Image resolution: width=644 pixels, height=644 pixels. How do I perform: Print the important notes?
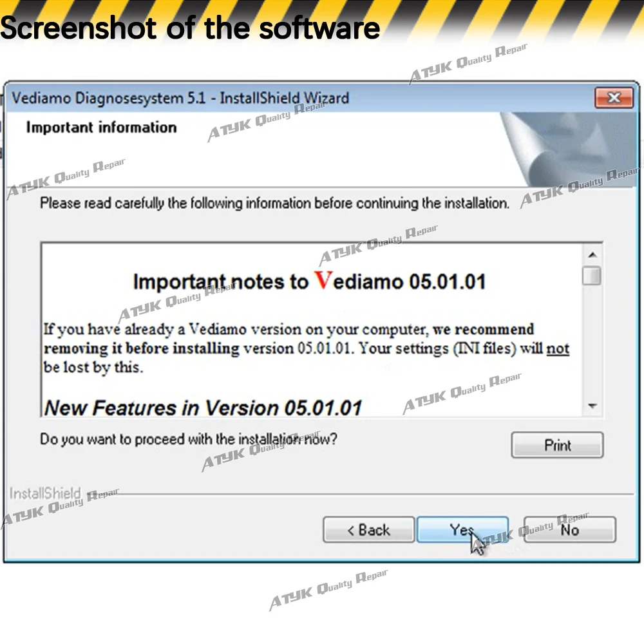coord(557,445)
